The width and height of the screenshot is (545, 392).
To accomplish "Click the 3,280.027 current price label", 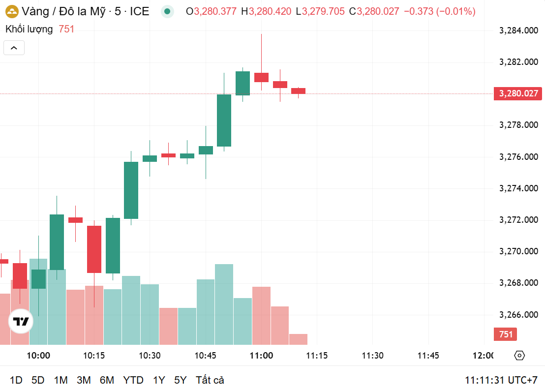I will pos(518,93).
